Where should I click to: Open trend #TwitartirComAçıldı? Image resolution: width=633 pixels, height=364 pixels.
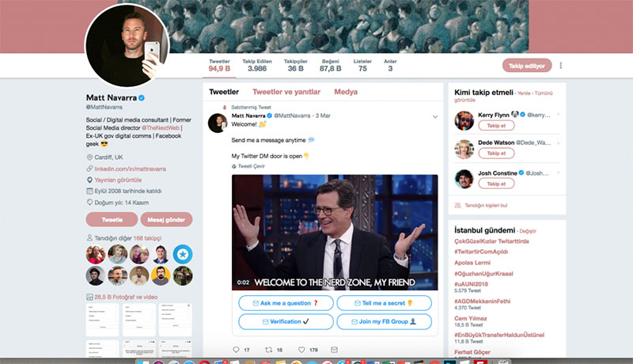(x=481, y=252)
